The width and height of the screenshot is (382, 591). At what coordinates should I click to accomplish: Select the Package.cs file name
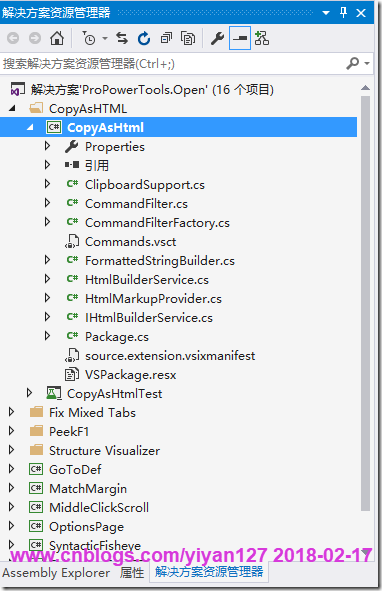[x=117, y=337]
